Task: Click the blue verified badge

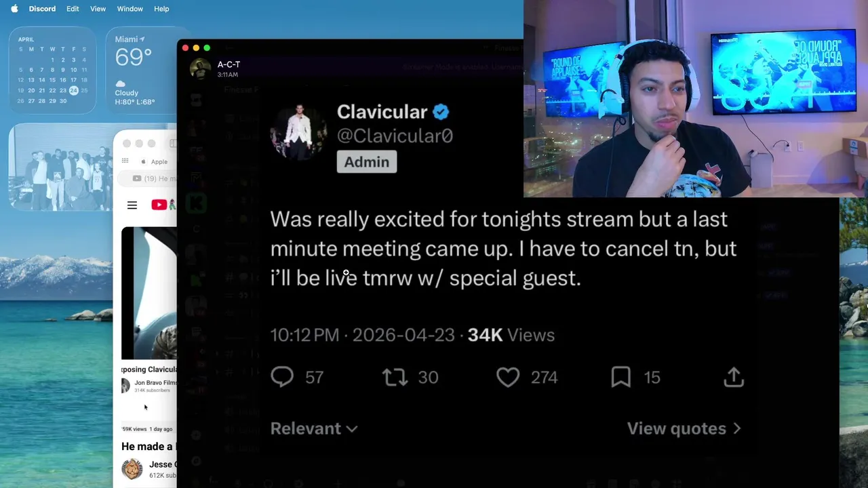Action: click(441, 112)
